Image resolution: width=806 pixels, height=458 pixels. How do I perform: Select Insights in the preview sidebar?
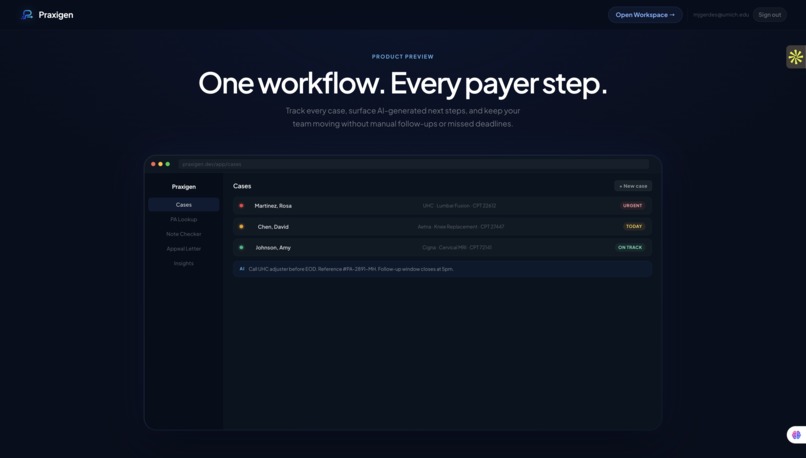(x=184, y=263)
